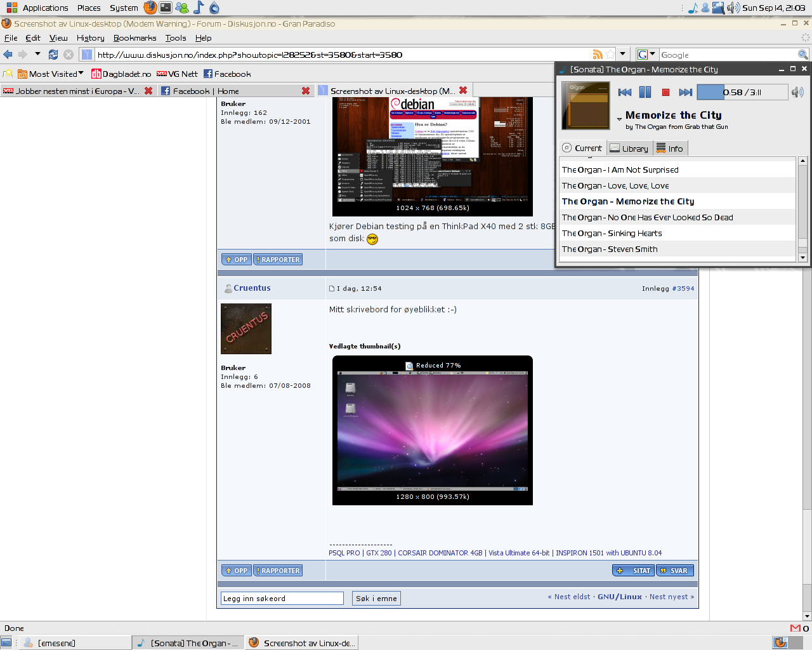Collapse Sonata view via arrow beside song title
Image resolution: width=812 pixels, height=650 pixels.
coord(619,119)
